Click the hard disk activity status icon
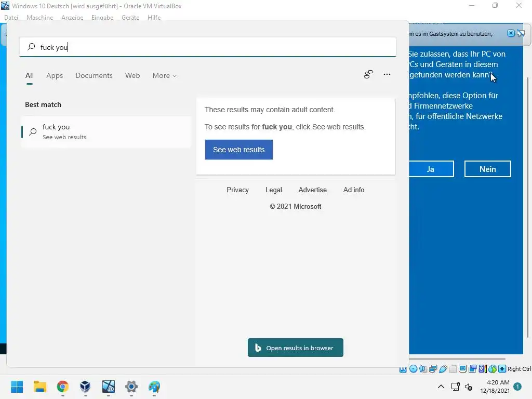This screenshot has height=399, width=532. tap(403, 369)
